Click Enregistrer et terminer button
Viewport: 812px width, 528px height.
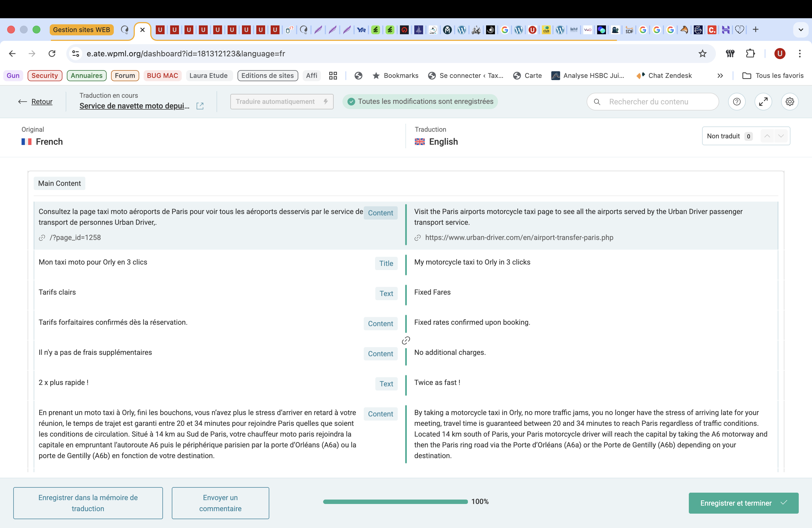click(743, 503)
